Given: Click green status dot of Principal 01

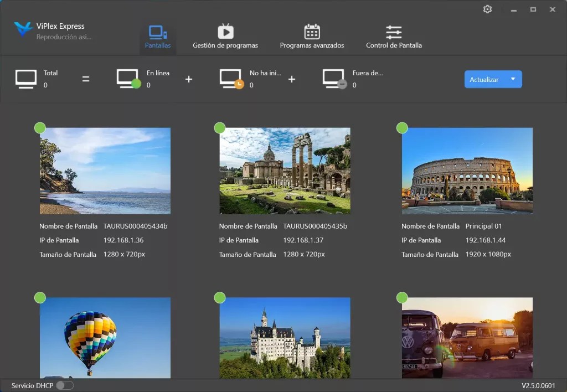Looking at the screenshot, I should click(402, 128).
